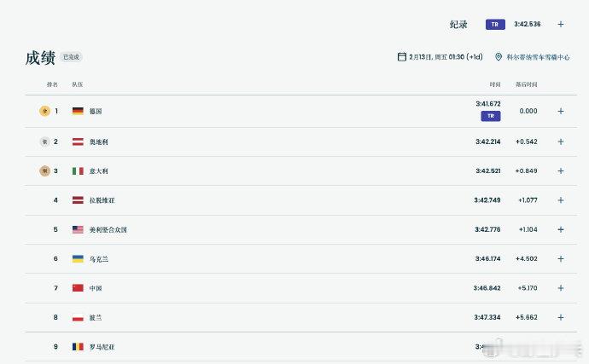Click the location pin icon near venue name
Screen dimensions: 589x364
[x=499, y=57]
